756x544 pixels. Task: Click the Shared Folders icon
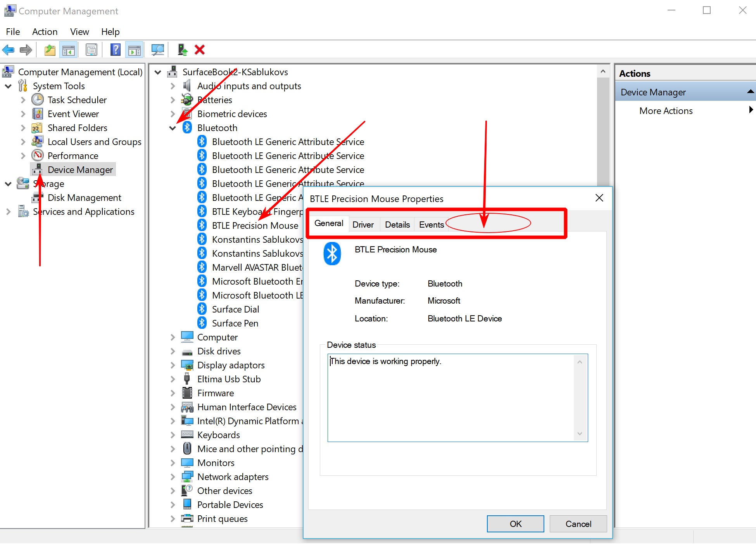coord(37,128)
